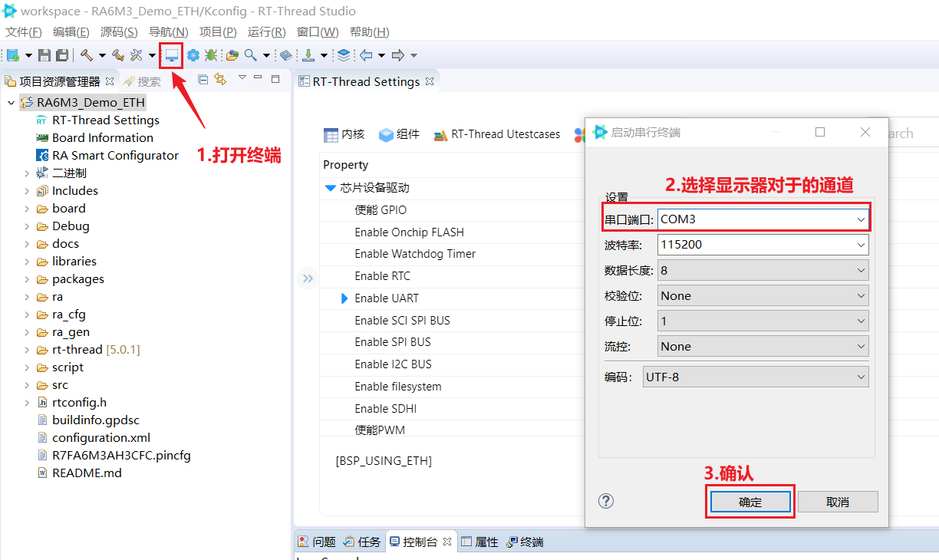Click the Save floppy disk icon
This screenshot has height=560, width=939.
tap(44, 55)
